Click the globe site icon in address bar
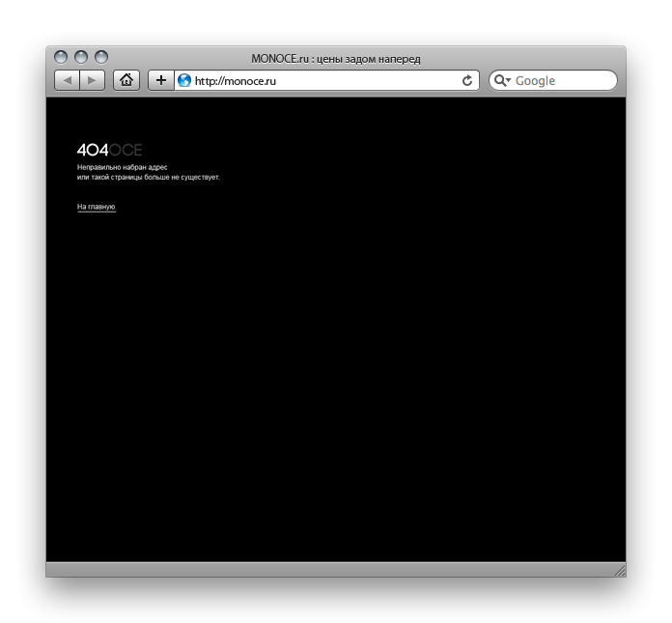This screenshot has width=672, height=623. click(x=184, y=80)
